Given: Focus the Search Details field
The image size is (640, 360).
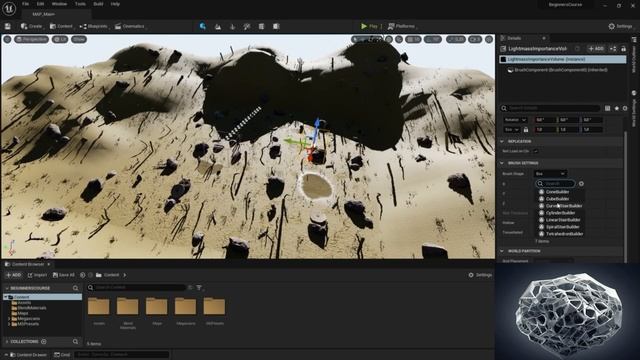Looking at the screenshot, I should 551,108.
